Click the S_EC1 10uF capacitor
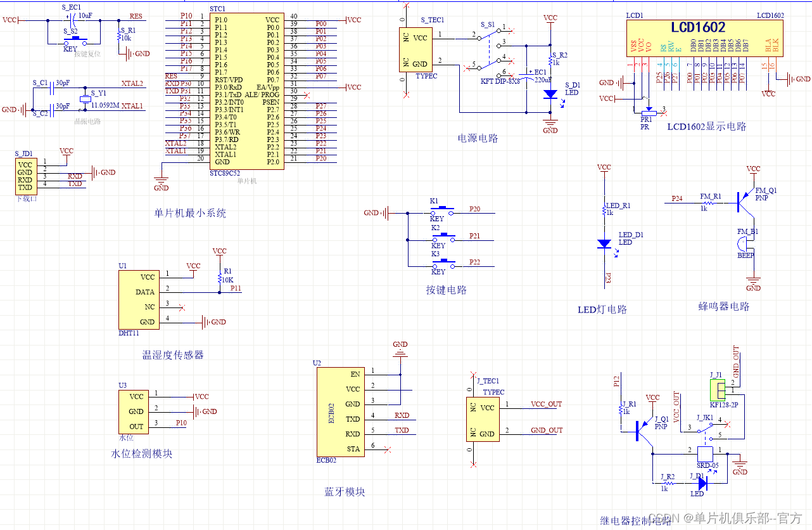812x530 pixels. (x=74, y=21)
